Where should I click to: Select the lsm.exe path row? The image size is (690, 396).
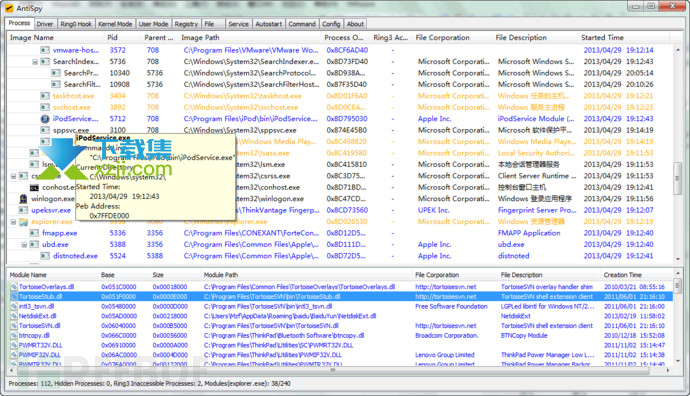[339, 165]
